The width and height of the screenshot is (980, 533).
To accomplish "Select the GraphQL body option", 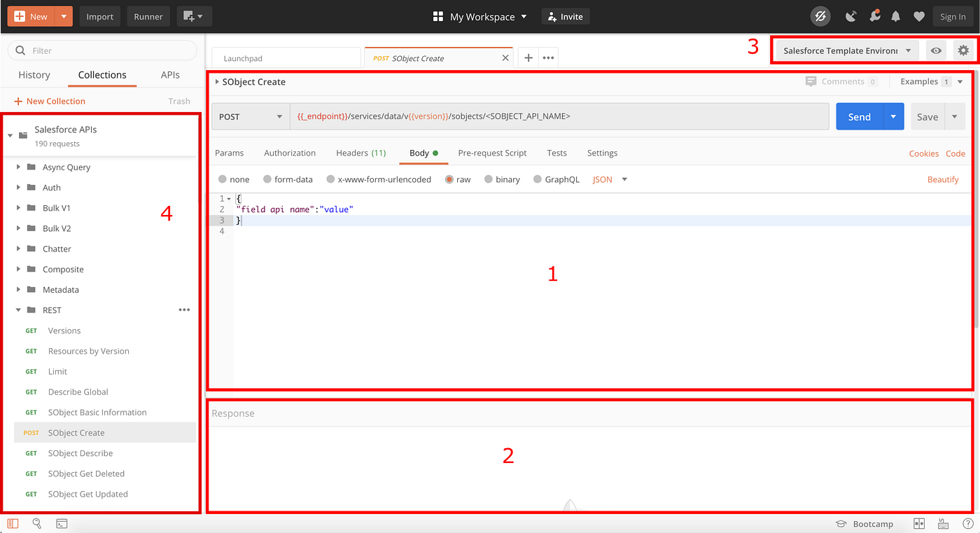I will pyautogui.click(x=556, y=179).
